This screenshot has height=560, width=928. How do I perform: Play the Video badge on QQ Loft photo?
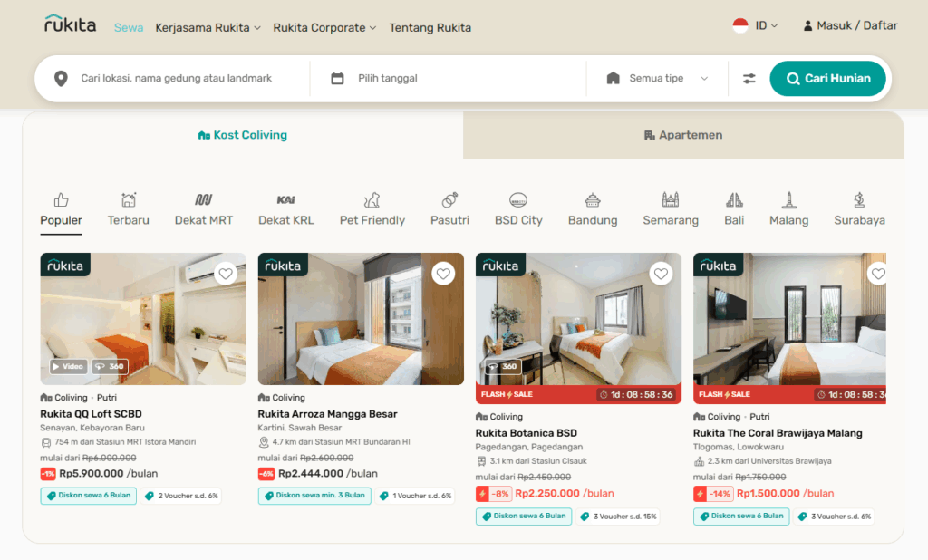coord(68,366)
